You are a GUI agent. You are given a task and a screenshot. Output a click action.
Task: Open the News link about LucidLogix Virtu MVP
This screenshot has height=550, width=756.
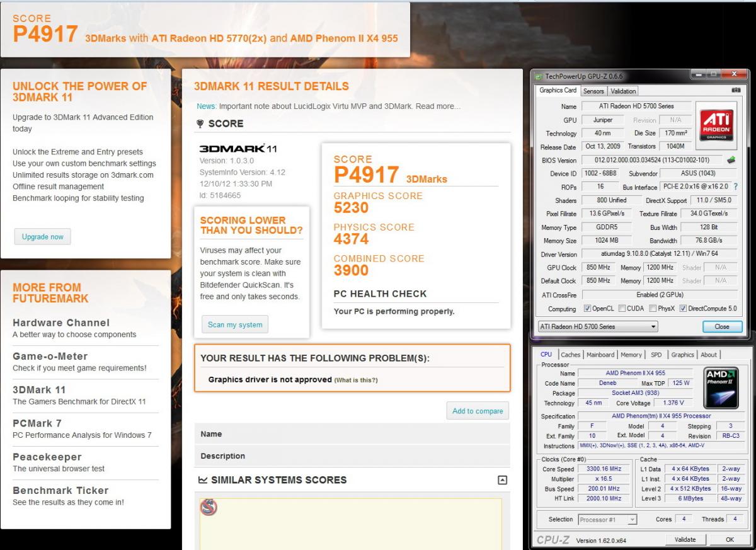click(328, 106)
